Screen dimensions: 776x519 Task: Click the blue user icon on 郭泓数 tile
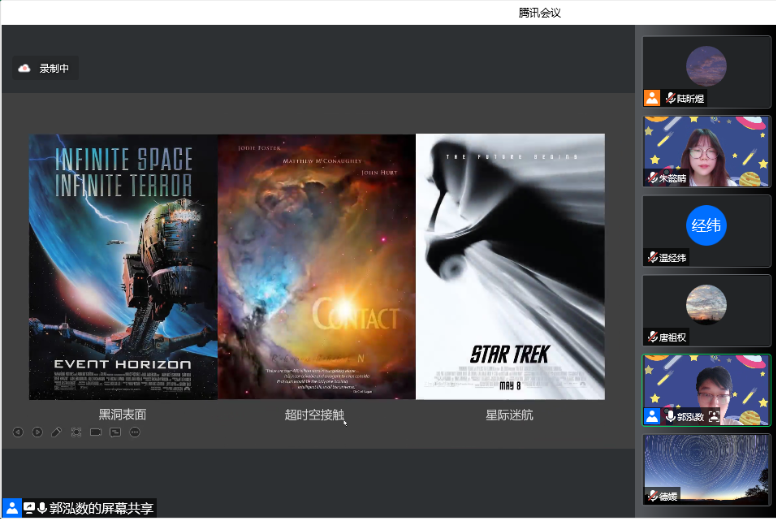coord(652,416)
